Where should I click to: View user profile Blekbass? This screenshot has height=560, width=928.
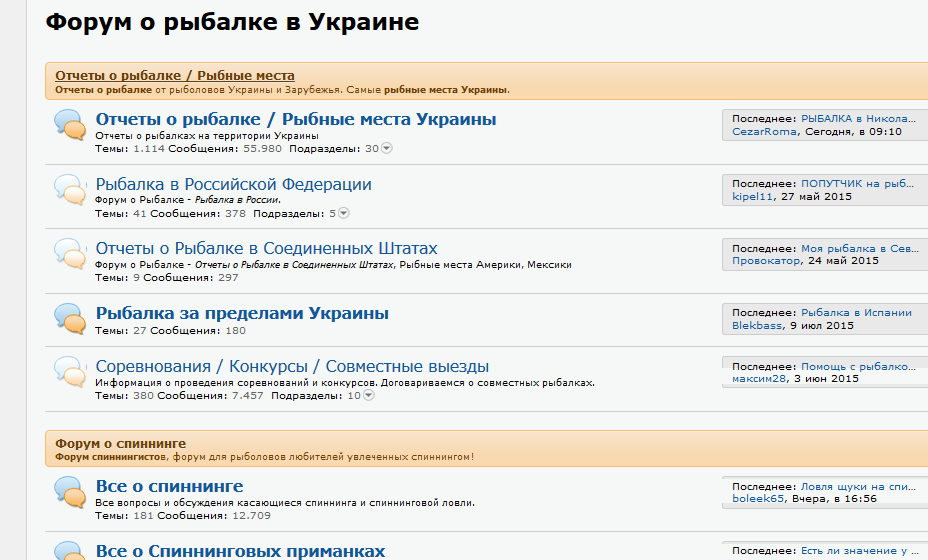[757, 325]
